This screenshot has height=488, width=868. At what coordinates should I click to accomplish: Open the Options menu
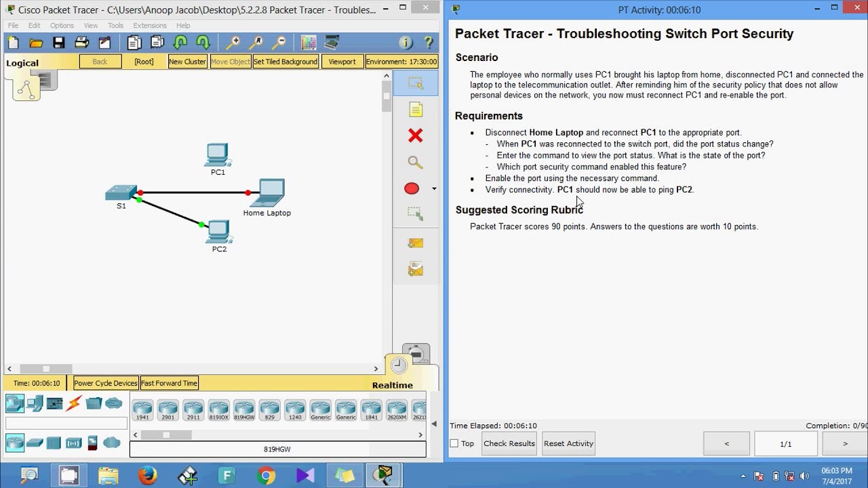62,26
